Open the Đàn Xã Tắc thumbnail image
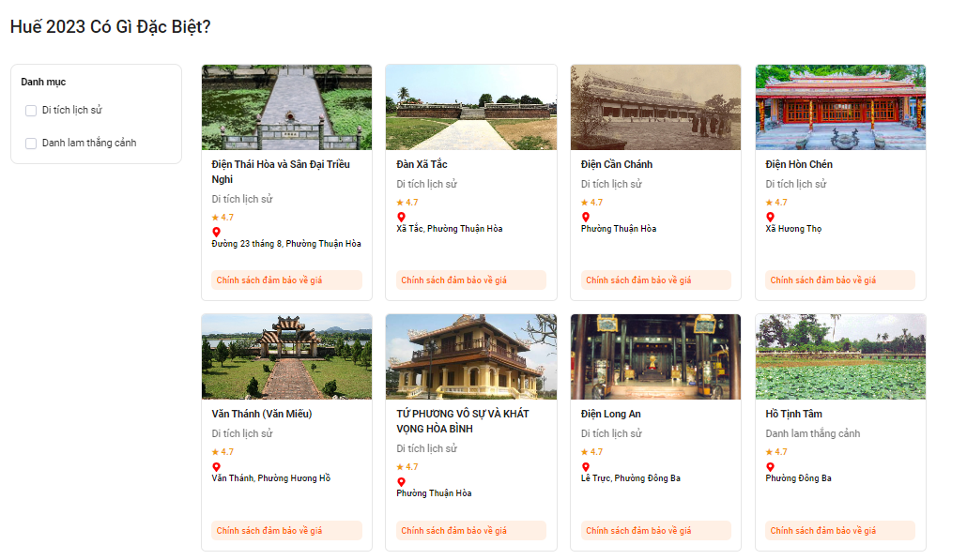This screenshot has height=560, width=967. [x=471, y=107]
